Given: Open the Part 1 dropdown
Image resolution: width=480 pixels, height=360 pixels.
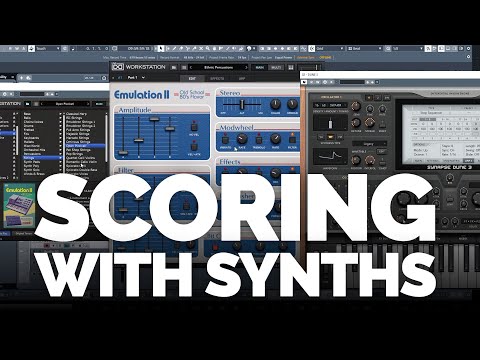Looking at the screenshot, I should tap(136, 78).
